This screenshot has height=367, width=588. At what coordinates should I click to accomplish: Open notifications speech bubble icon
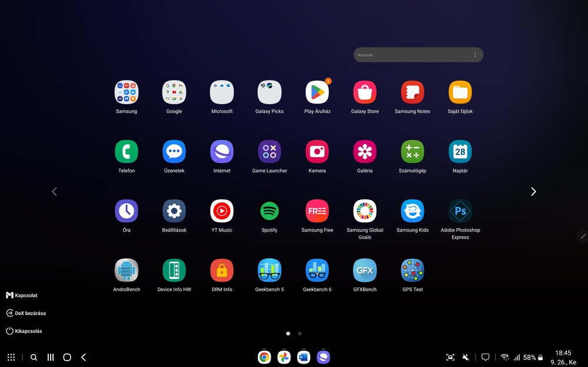pos(485,357)
